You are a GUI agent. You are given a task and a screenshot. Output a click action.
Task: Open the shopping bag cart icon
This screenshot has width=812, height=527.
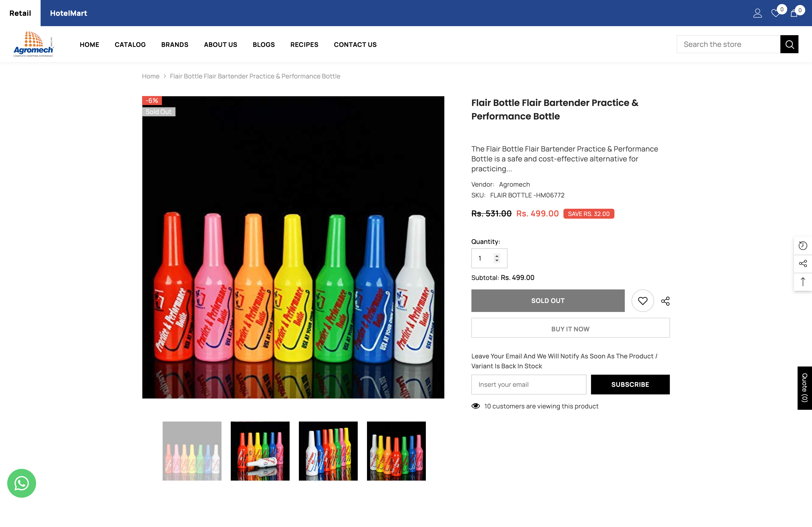click(794, 13)
